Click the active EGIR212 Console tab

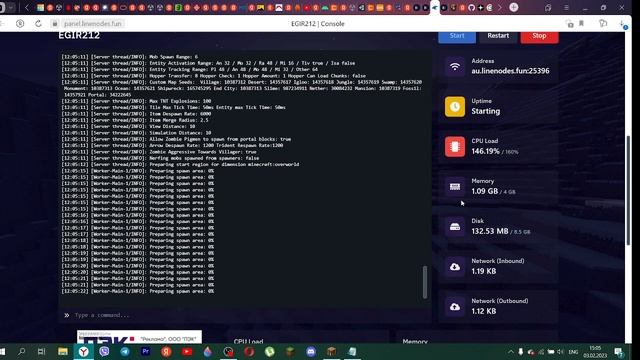click(x=435, y=8)
